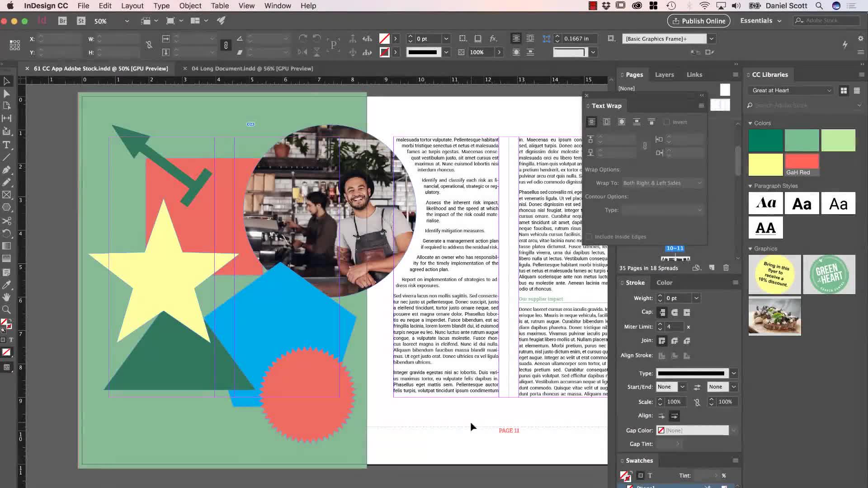The image size is (868, 488).
Task: Click the Publish Online button
Action: [x=699, y=21]
